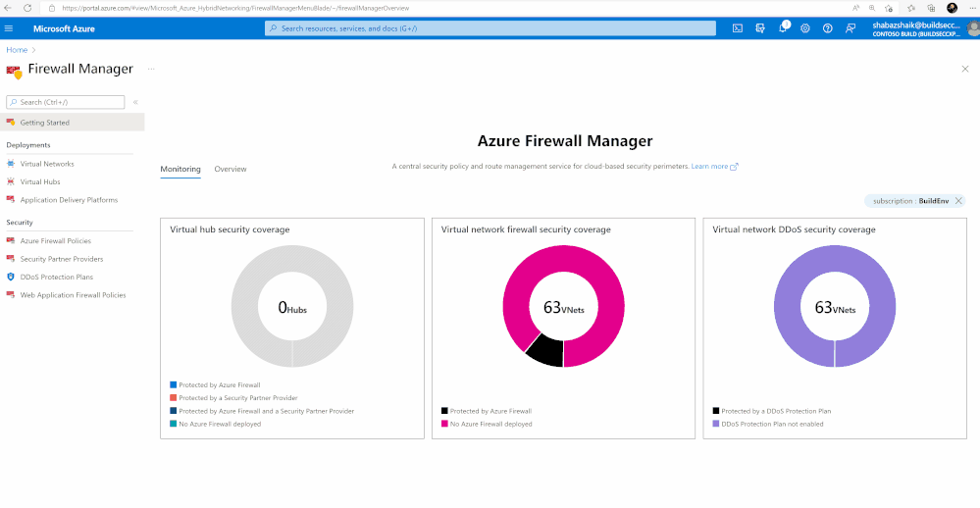
Task: Click the Azure Firewall Policies icon
Action: tap(11, 240)
